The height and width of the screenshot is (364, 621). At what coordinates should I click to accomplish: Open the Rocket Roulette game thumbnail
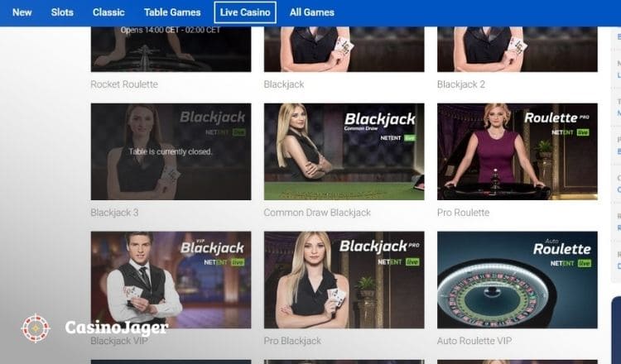(171, 49)
